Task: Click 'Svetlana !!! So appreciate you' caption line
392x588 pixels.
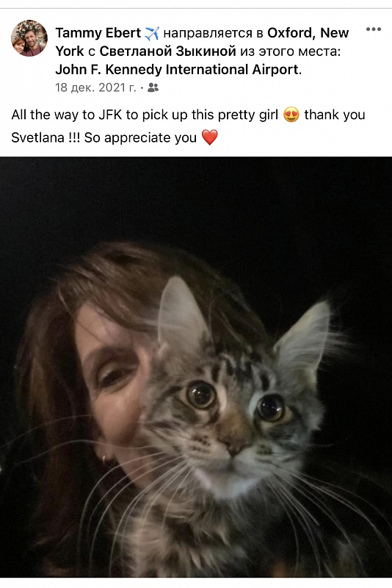Action: point(104,137)
